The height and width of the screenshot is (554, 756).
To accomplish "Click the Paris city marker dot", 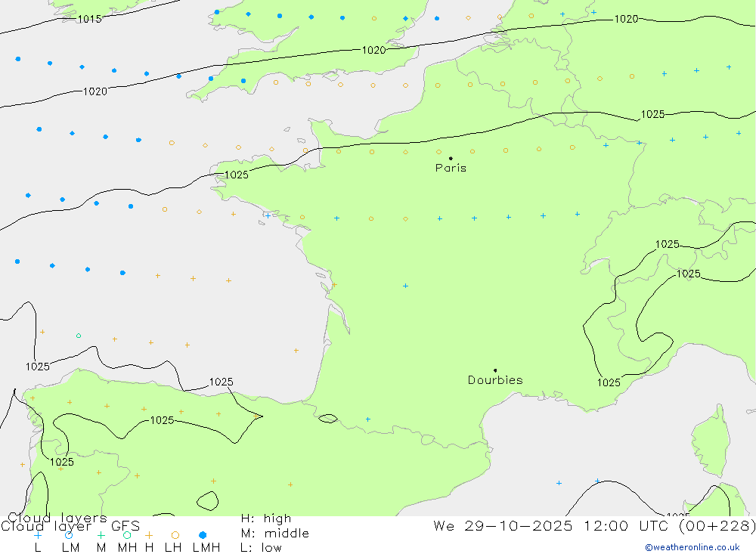I will [451, 158].
